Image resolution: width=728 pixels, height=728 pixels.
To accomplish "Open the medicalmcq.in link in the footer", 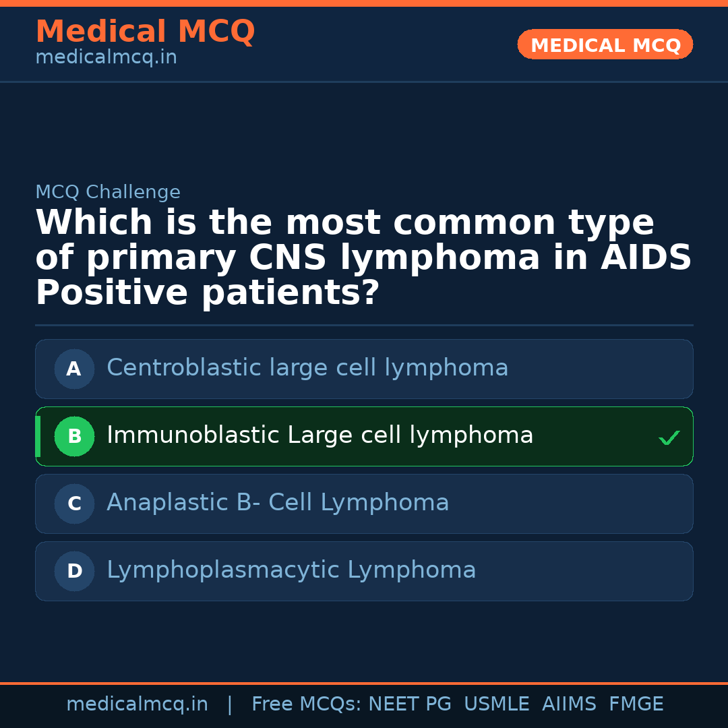I will coord(137,704).
